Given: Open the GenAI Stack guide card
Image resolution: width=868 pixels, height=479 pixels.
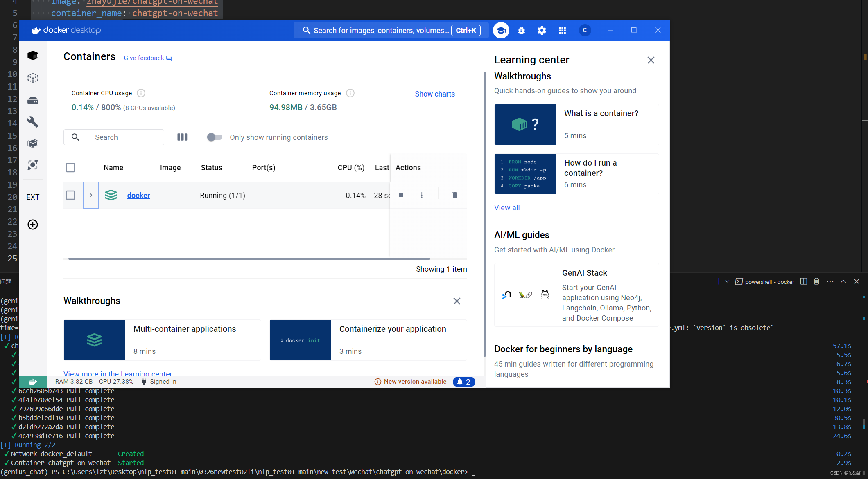Looking at the screenshot, I should [576, 295].
